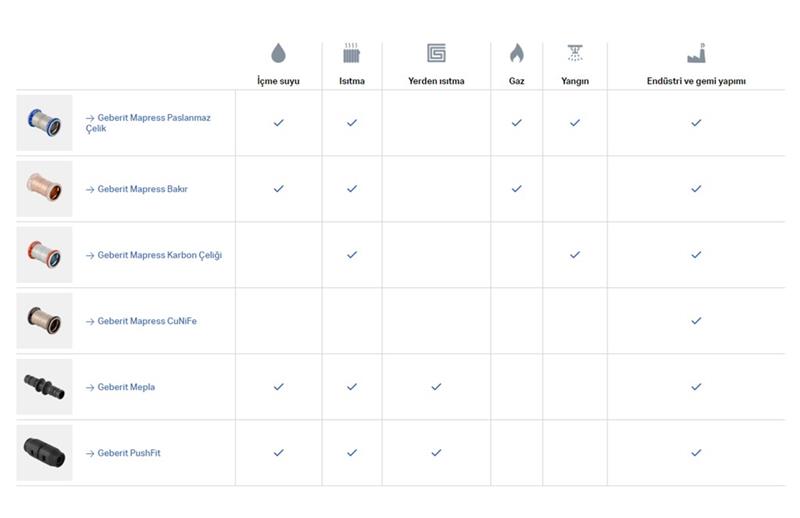This screenshot has width=800, height=518.
Task: Open the Geberit Mapress Bakır link
Action: (x=137, y=189)
